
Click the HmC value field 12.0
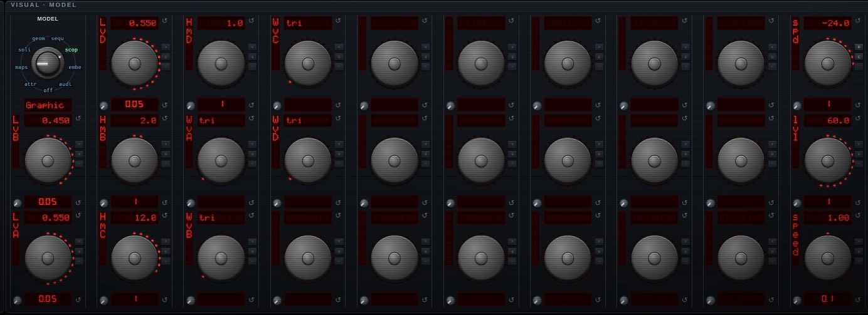pyautogui.click(x=134, y=218)
